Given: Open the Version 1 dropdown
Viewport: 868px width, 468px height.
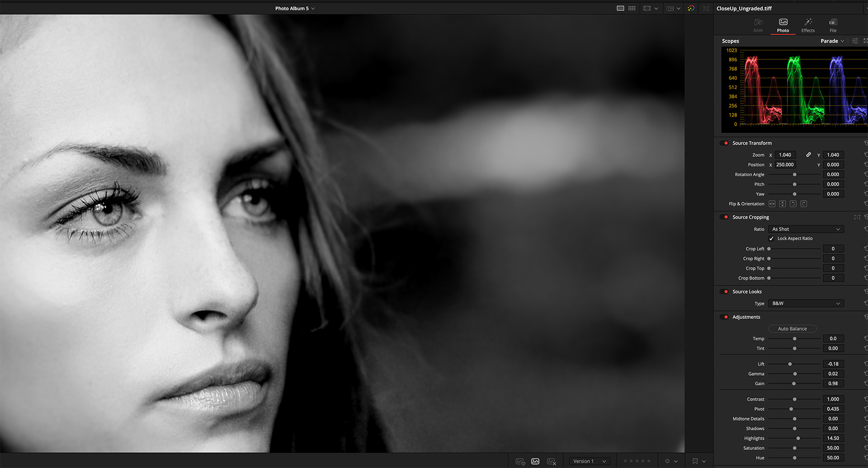Looking at the screenshot, I should 590,461.
